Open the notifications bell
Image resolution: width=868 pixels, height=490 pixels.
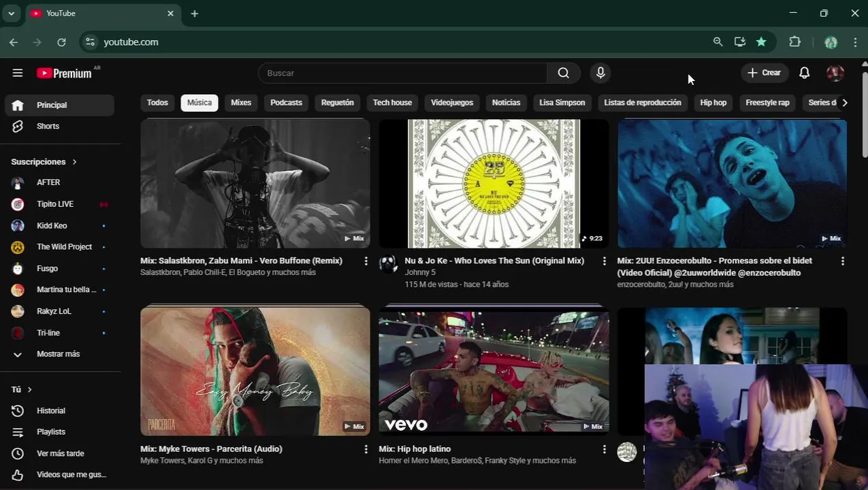(804, 73)
